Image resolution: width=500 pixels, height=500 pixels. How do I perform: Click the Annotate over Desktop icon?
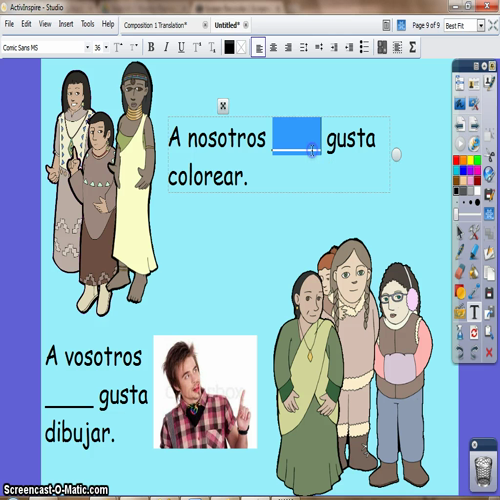point(460,104)
